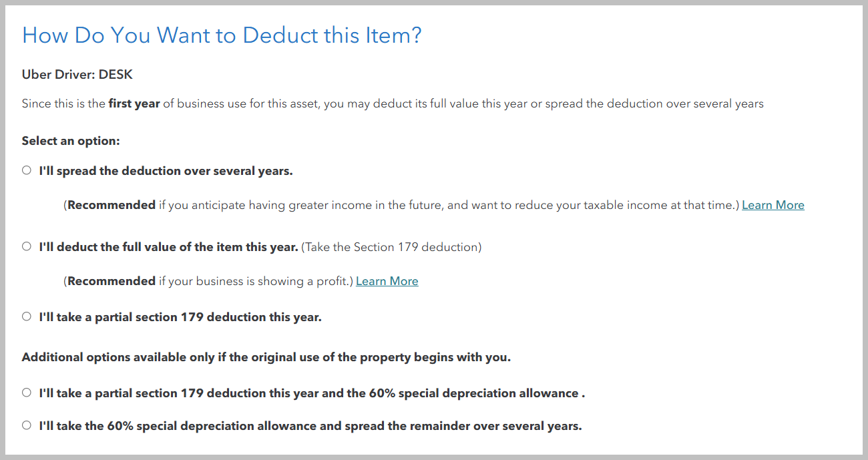
Task: Open Learn More link beside business profit recommendation
Action: coord(387,281)
